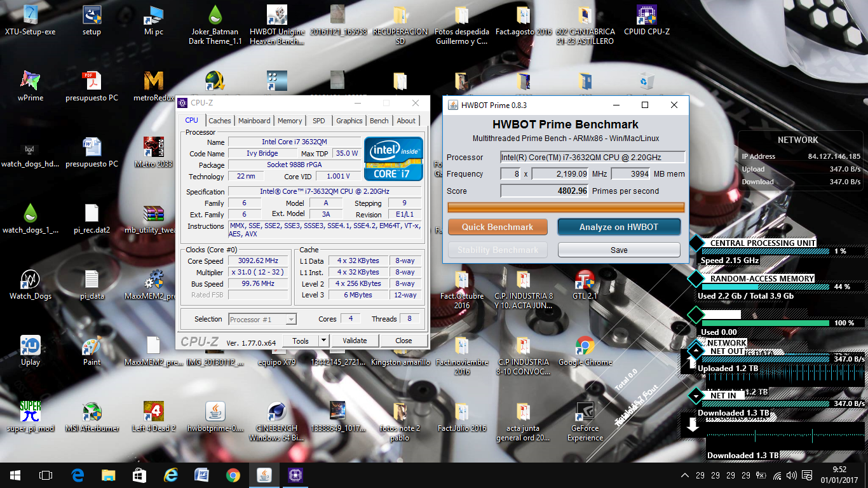
Task: Open Paint desktop shortcut
Action: coord(92,351)
